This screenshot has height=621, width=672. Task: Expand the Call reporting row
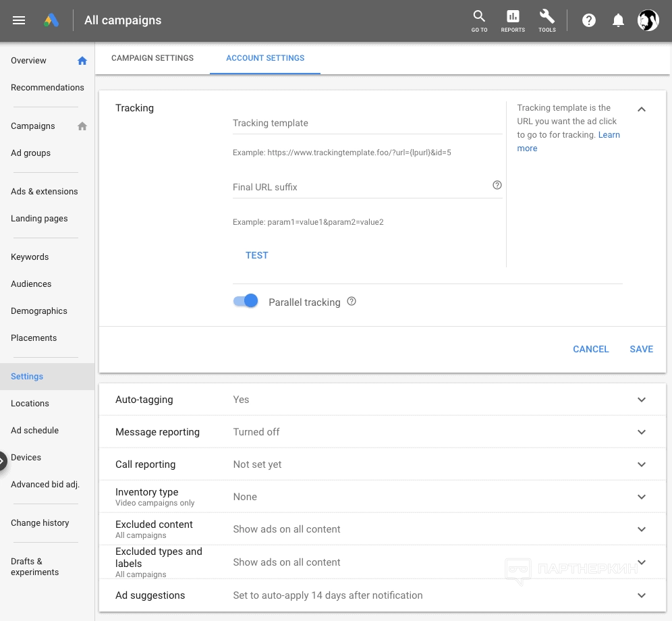point(642,464)
